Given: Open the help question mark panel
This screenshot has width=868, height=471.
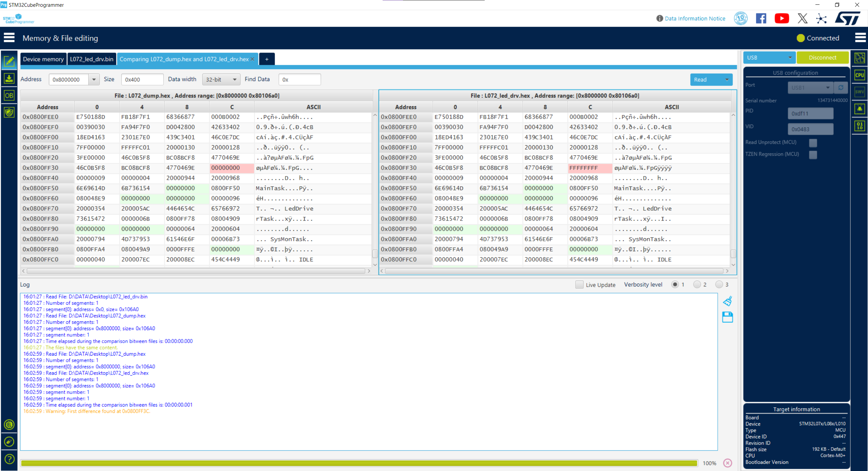Looking at the screenshot, I should (9, 459).
